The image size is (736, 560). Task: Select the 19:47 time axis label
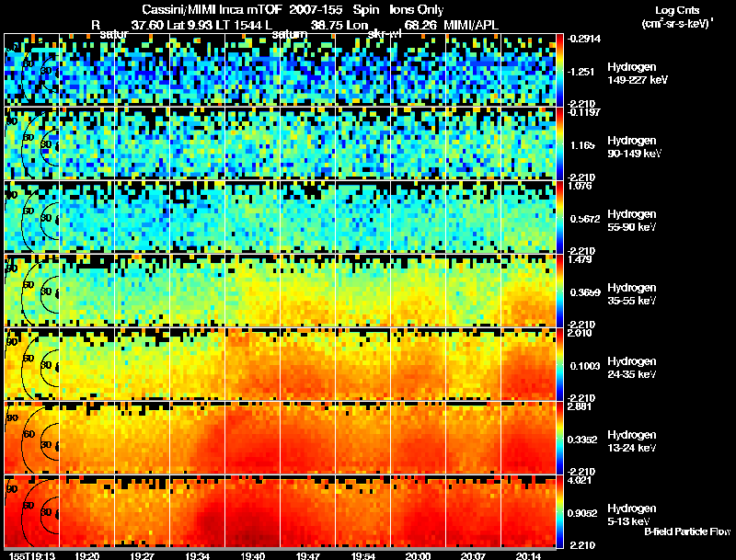tap(308, 555)
